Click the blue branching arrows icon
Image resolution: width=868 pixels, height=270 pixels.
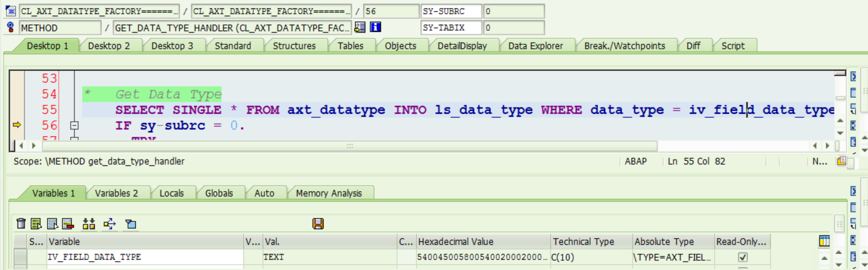click(110, 224)
